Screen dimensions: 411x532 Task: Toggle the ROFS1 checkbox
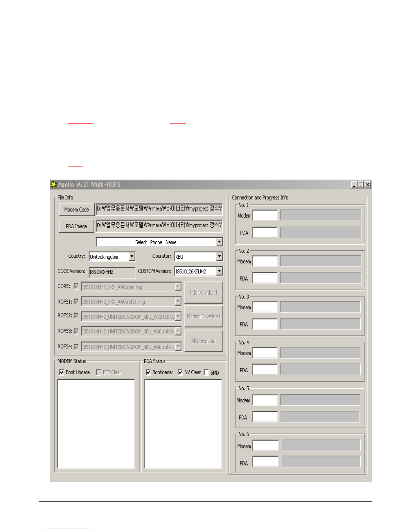pos(76,302)
